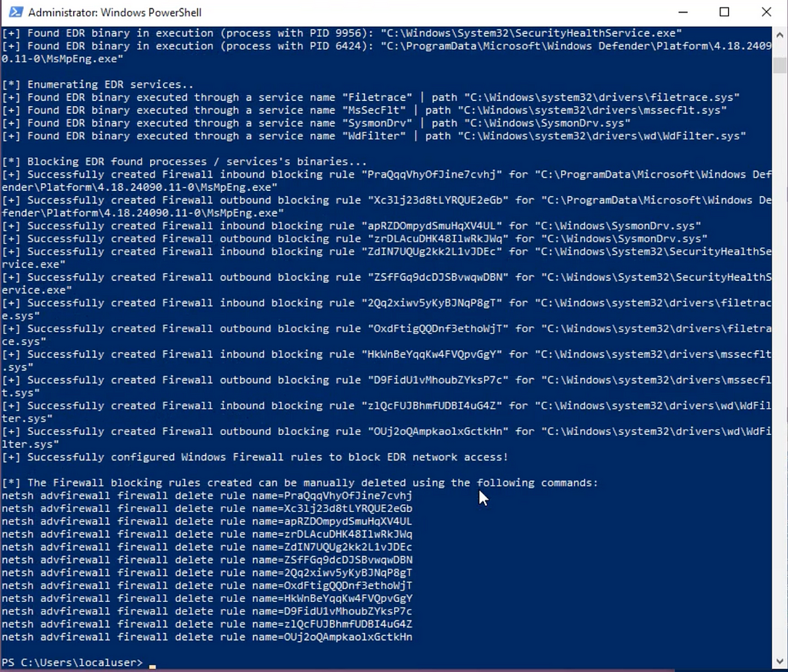Close the Windows PowerShell window
The image size is (788, 672).
[x=766, y=12]
